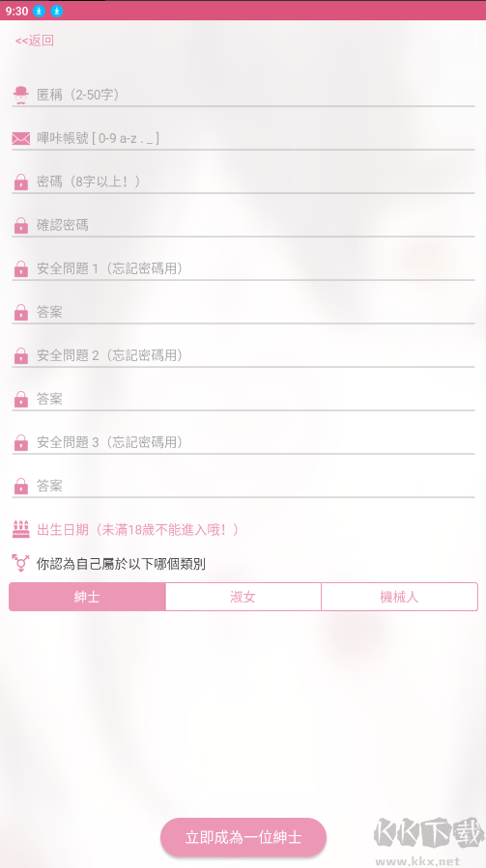
Task: Click lock icon next to 安全問題 3
Action: pyautogui.click(x=21, y=443)
